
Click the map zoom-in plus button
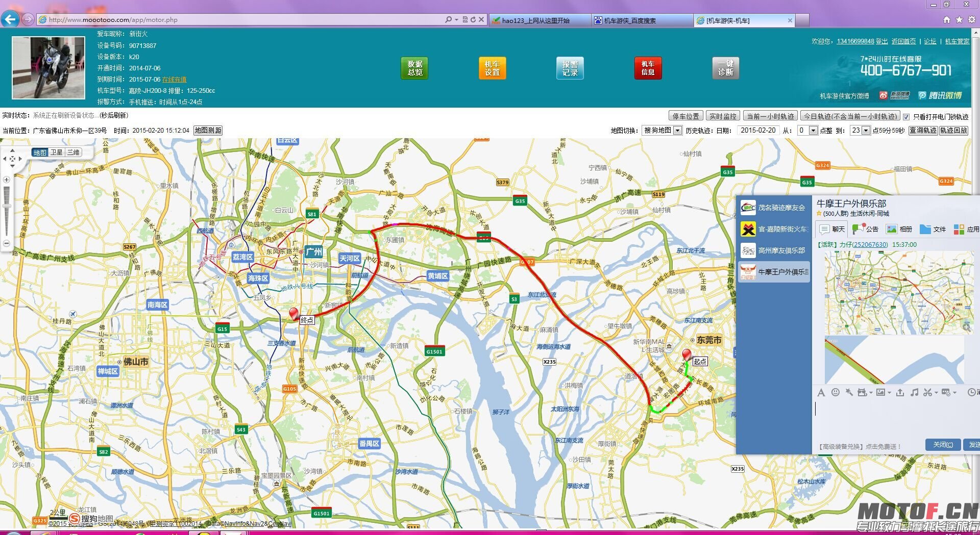(7, 180)
